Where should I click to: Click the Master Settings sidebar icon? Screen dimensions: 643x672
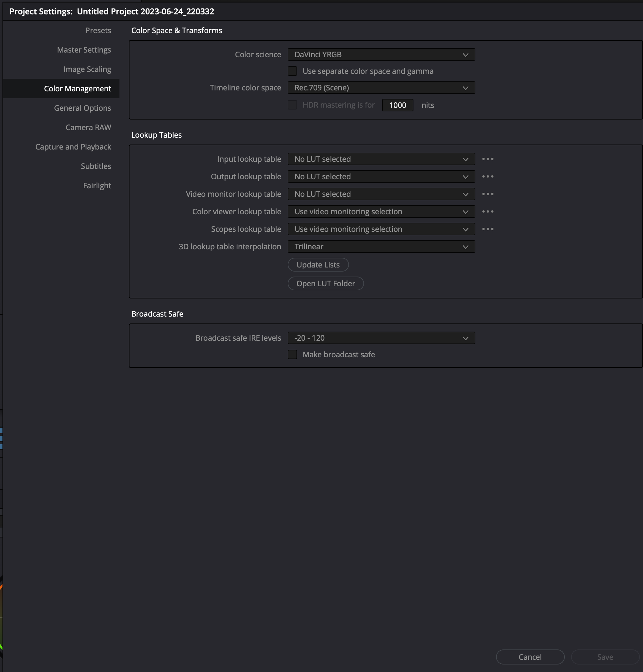pyautogui.click(x=84, y=50)
